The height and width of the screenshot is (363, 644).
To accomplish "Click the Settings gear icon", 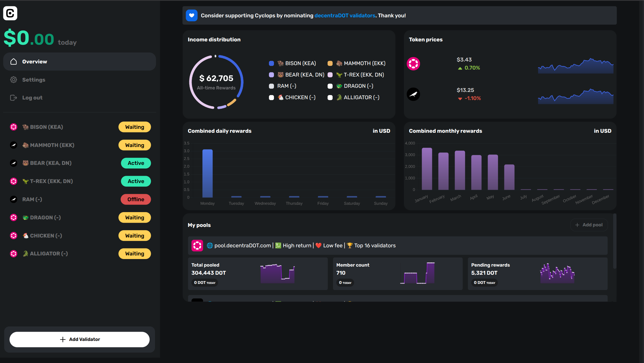I will (x=13, y=80).
